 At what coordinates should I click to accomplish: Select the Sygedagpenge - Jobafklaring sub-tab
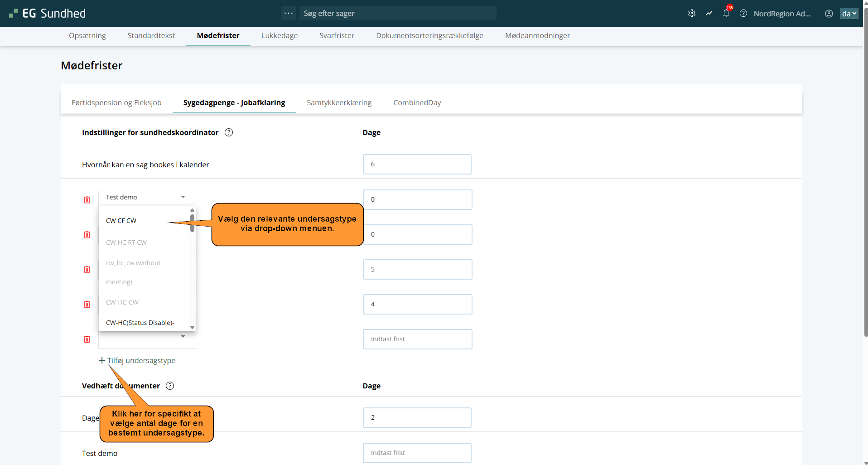(x=234, y=102)
